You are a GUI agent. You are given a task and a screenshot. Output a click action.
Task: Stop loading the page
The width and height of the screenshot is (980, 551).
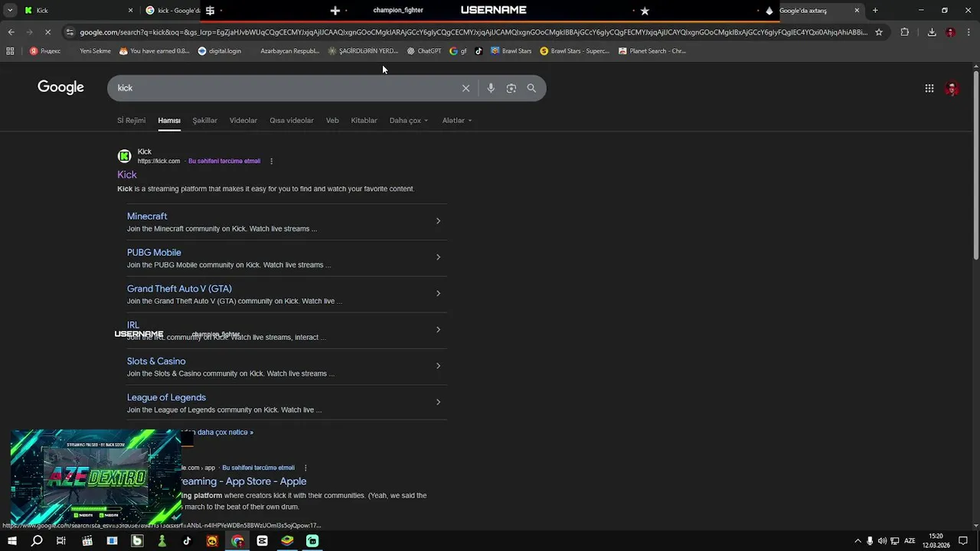(x=47, y=32)
